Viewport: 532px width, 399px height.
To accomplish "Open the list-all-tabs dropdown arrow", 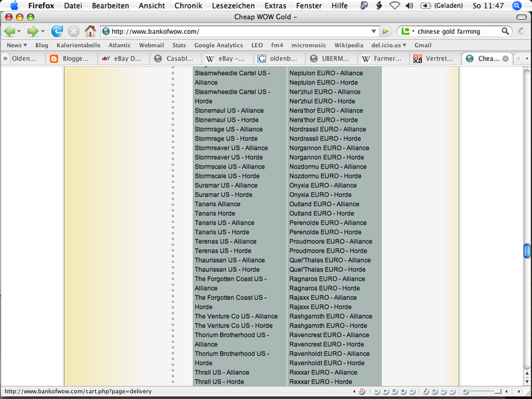I will coord(527,59).
